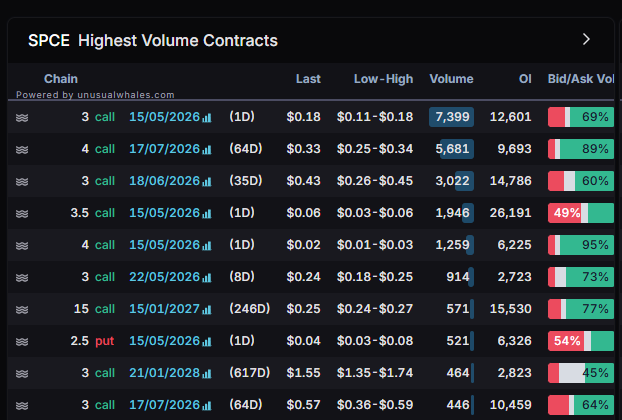Select the 14,786 open interest value
622x420 pixels.
(511, 181)
